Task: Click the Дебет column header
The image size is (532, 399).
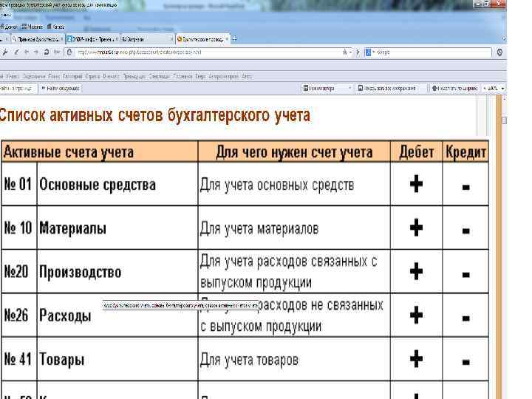Action: point(416,151)
